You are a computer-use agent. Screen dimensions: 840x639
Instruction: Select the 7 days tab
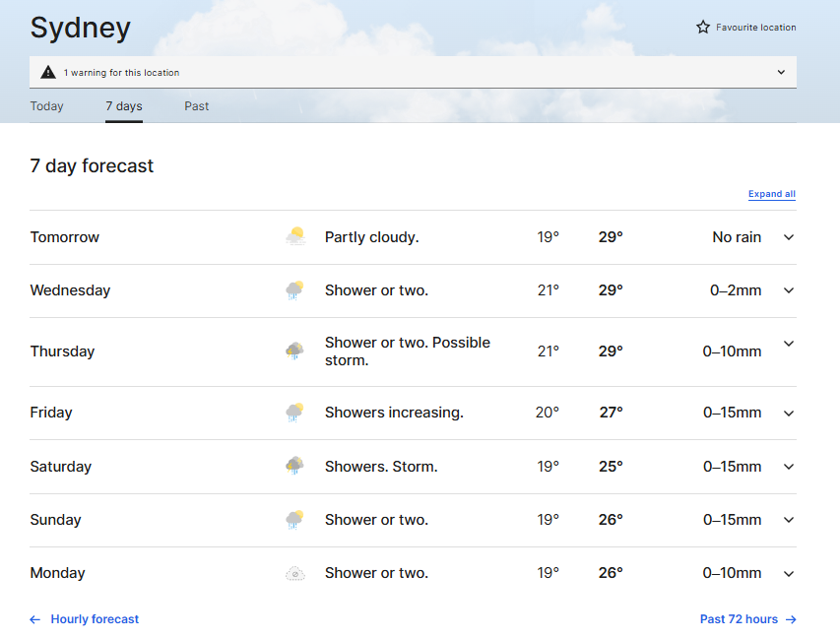click(x=124, y=106)
